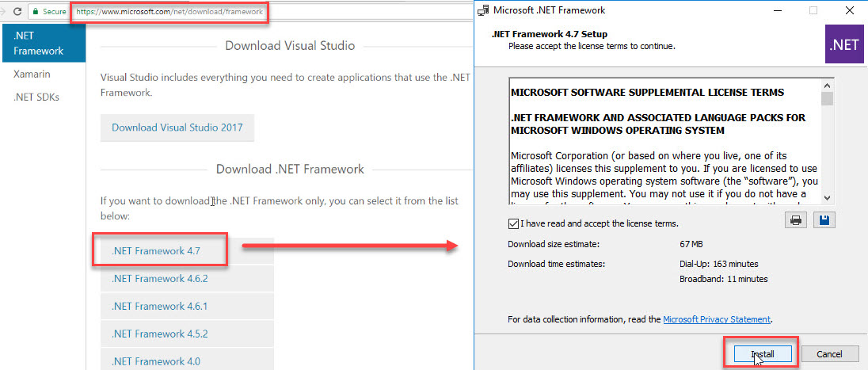Close the .NET Framework setup window

coord(849,10)
